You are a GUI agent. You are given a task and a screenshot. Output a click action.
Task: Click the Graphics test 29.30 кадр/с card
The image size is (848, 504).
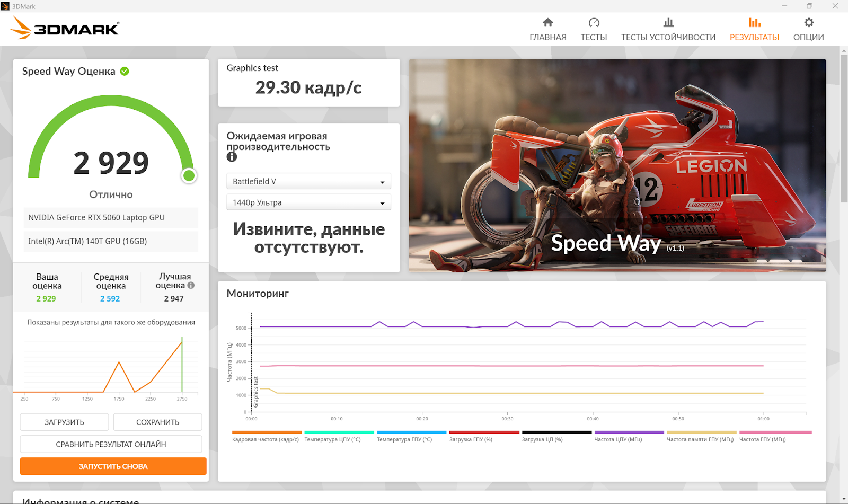tap(308, 83)
